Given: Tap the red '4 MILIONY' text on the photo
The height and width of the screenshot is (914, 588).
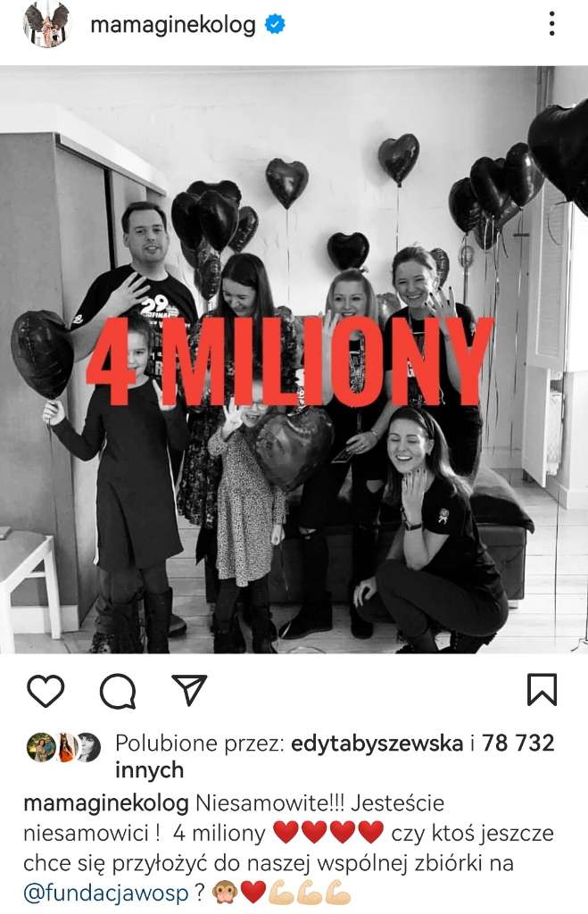Looking at the screenshot, I should [290, 362].
